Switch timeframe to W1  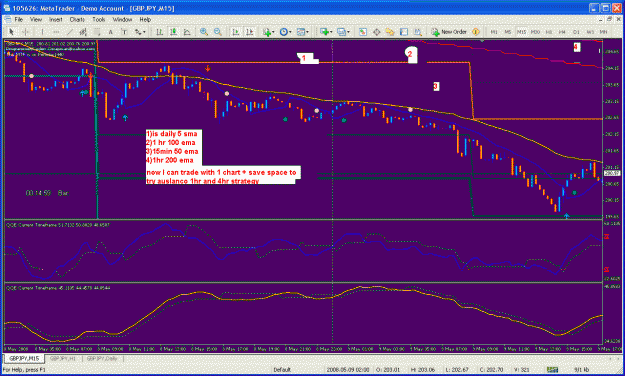(590, 32)
